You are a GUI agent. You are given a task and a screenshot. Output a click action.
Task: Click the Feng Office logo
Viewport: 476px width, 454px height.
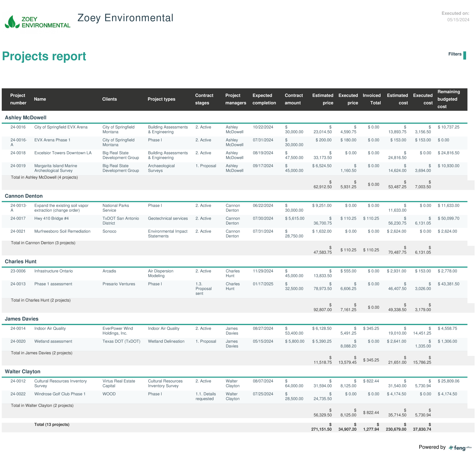(x=460, y=448)
